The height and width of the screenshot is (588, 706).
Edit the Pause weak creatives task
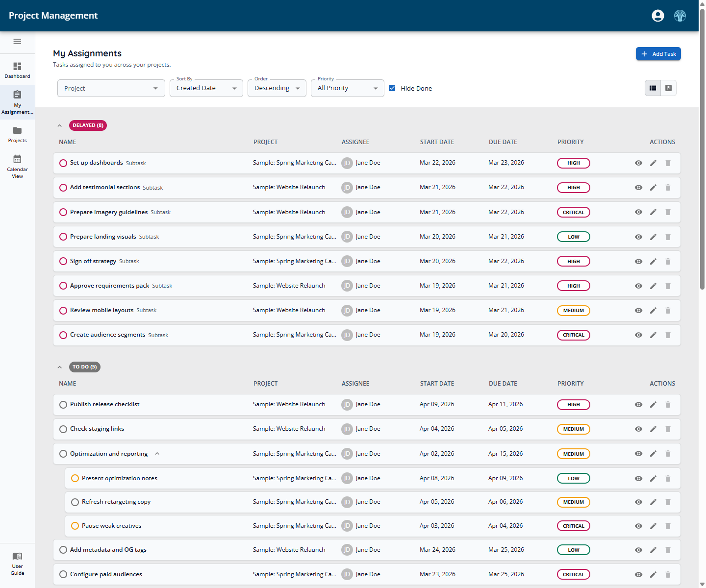(653, 526)
